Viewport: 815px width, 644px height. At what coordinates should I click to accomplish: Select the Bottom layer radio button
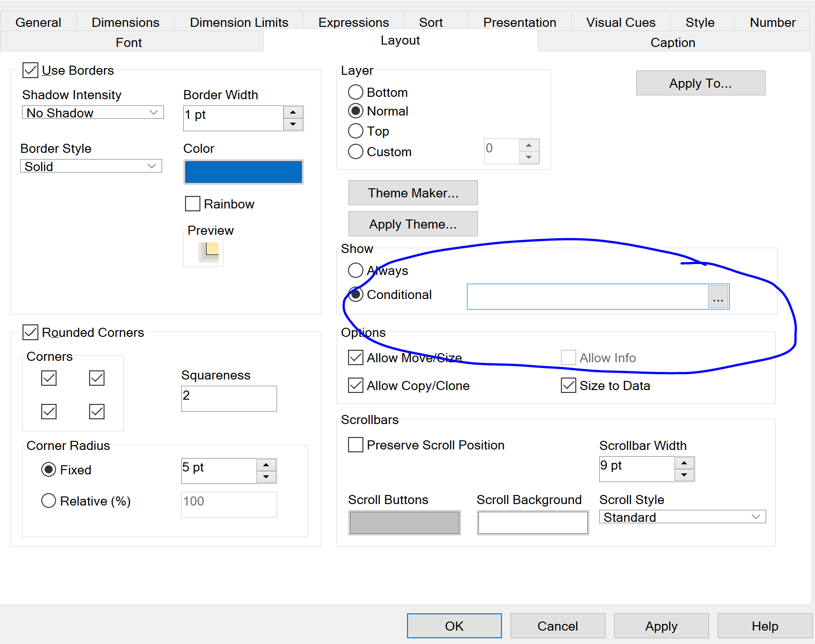coord(356,92)
